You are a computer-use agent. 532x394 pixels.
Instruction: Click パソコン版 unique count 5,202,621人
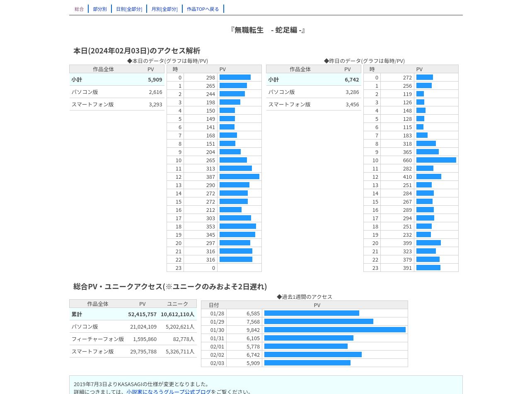(x=180, y=327)
